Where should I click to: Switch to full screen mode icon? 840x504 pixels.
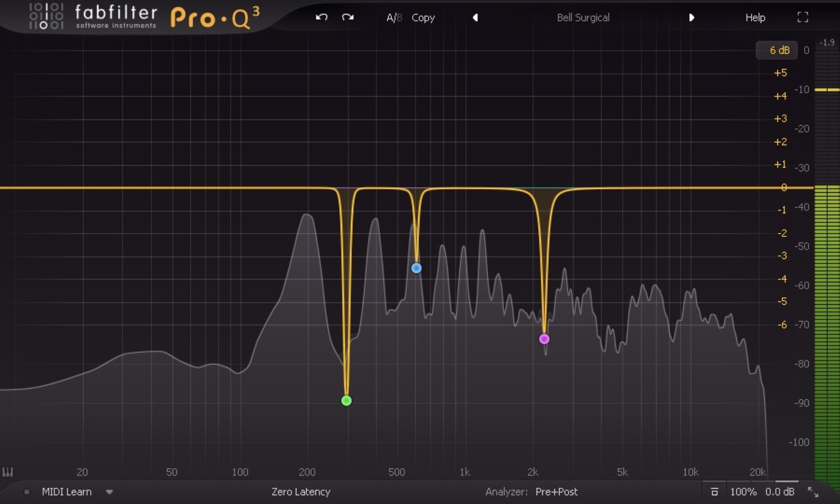click(802, 17)
